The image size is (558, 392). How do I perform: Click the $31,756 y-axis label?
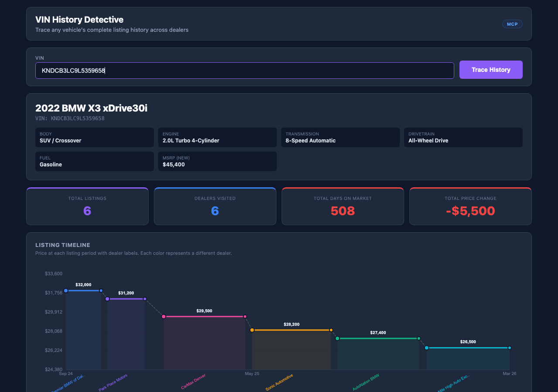point(54,293)
